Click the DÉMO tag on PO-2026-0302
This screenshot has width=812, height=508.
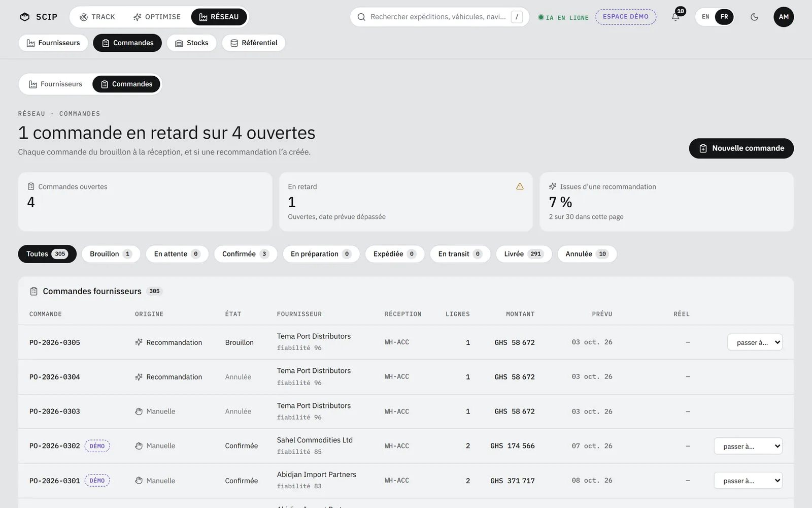tap(97, 446)
